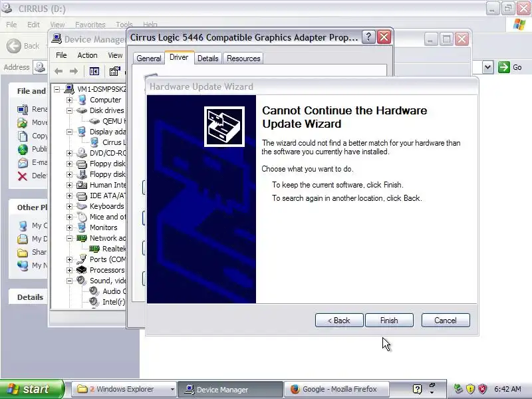Open Device Manager View menu
Viewport: 532px width, 399px height.
point(115,55)
